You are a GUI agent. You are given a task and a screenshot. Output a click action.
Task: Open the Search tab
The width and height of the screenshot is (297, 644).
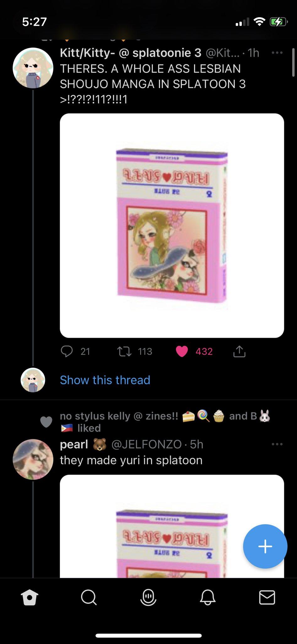click(89, 597)
